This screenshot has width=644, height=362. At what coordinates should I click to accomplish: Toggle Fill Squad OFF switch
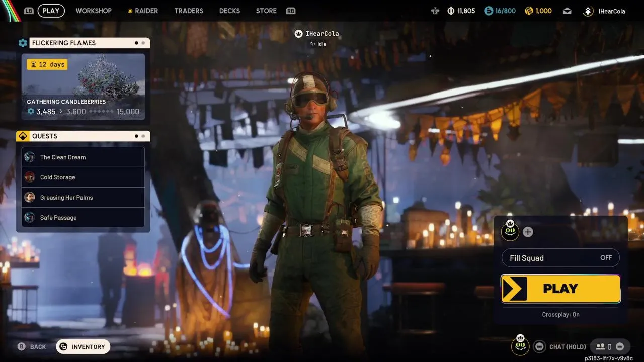tap(560, 258)
